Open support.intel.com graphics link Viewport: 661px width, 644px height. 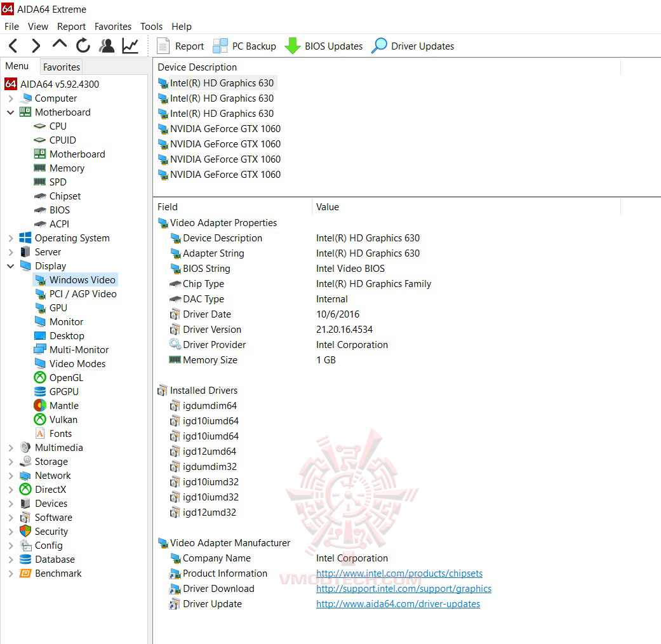[404, 589]
